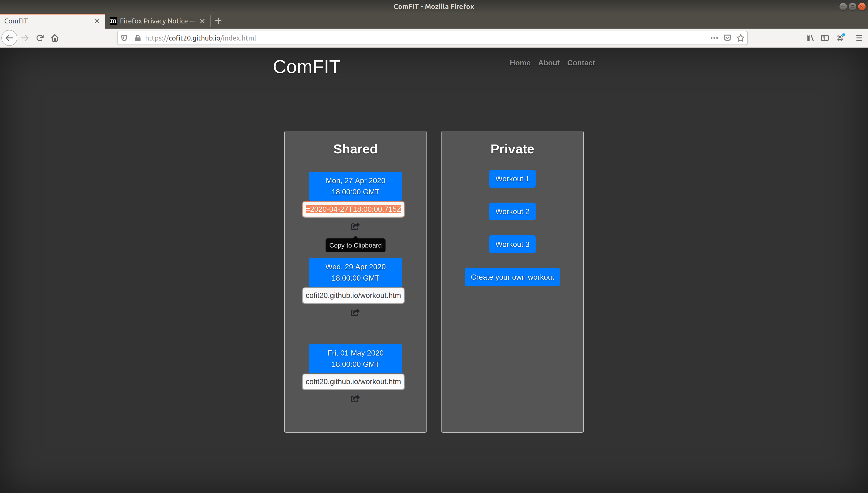Open a new browser tab
This screenshot has width=868, height=493.
tap(218, 21)
